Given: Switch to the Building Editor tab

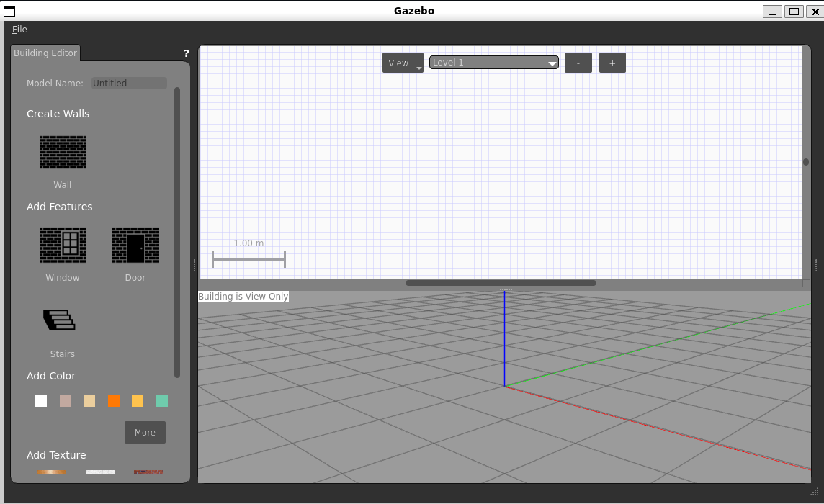Looking at the screenshot, I should [45, 53].
